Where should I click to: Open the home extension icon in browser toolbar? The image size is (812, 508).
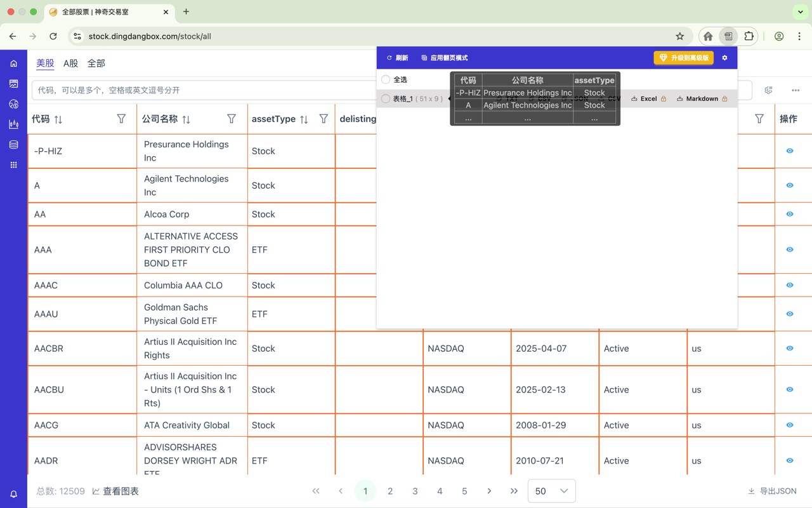click(708, 36)
